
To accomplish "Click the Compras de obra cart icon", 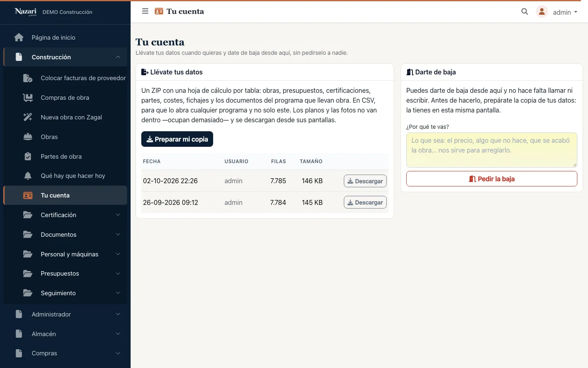I will coord(28,98).
